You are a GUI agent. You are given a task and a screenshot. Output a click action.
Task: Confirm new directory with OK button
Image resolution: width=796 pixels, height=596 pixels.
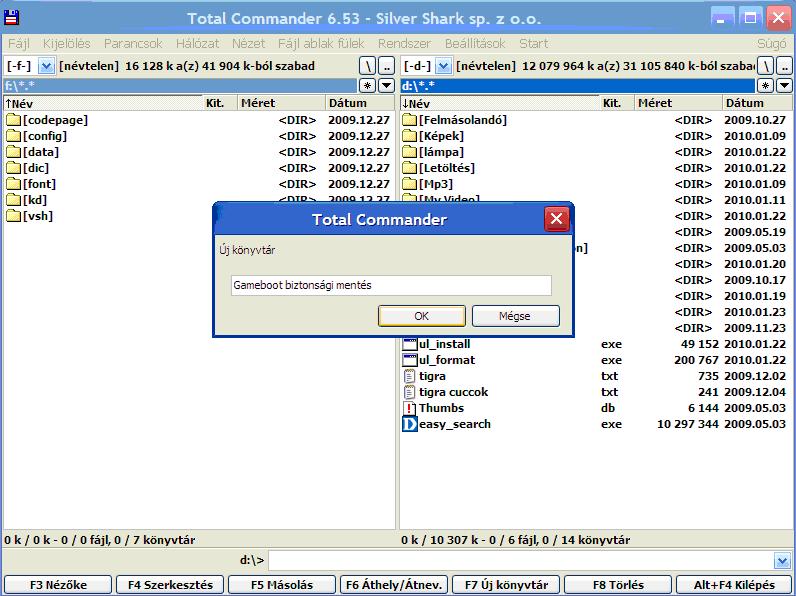pyautogui.click(x=421, y=316)
